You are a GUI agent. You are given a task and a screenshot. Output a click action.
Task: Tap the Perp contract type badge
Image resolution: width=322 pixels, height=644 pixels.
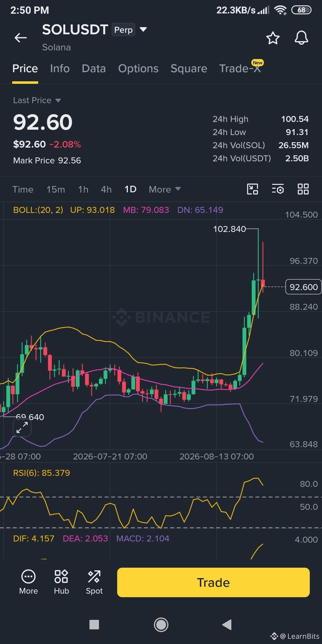pyautogui.click(x=123, y=30)
